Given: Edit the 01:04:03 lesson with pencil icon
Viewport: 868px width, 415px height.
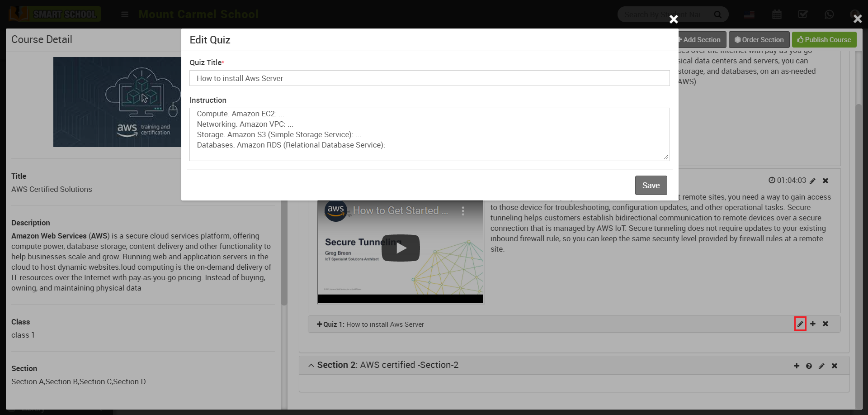Looking at the screenshot, I should coord(812,181).
